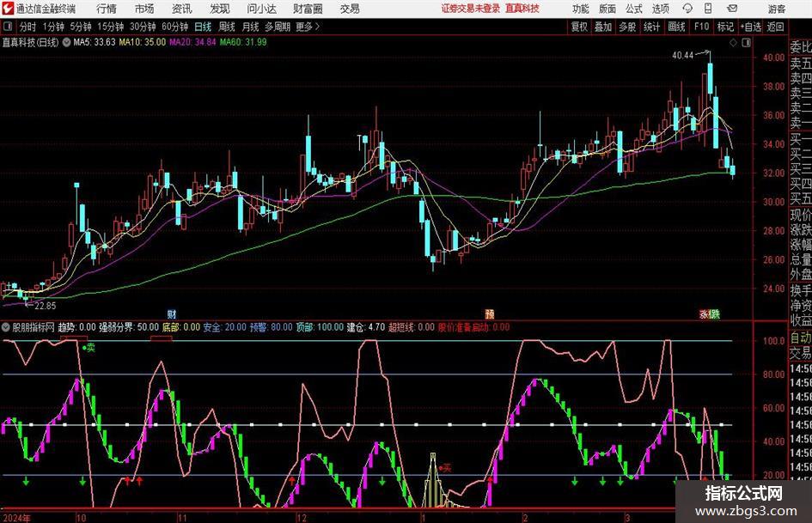Click the 返回 back button
The image size is (812, 523).
(775, 27)
